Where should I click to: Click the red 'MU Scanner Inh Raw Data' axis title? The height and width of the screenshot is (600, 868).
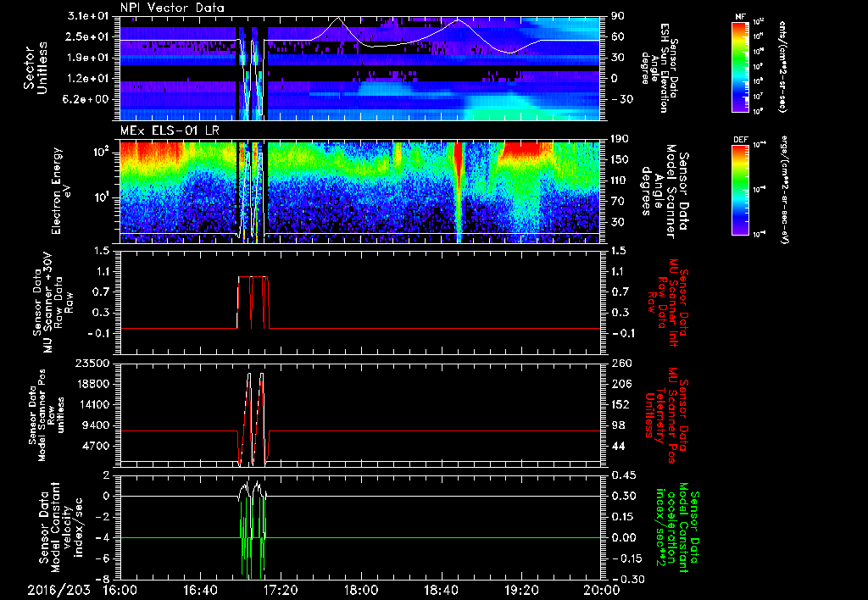coord(668,302)
